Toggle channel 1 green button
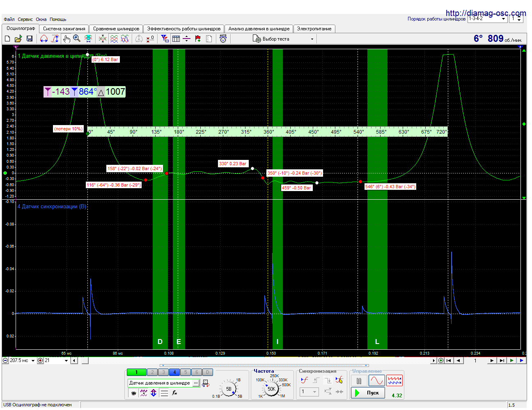Image resolution: width=532 pixels, height=410 pixels. pyautogui.click(x=137, y=372)
